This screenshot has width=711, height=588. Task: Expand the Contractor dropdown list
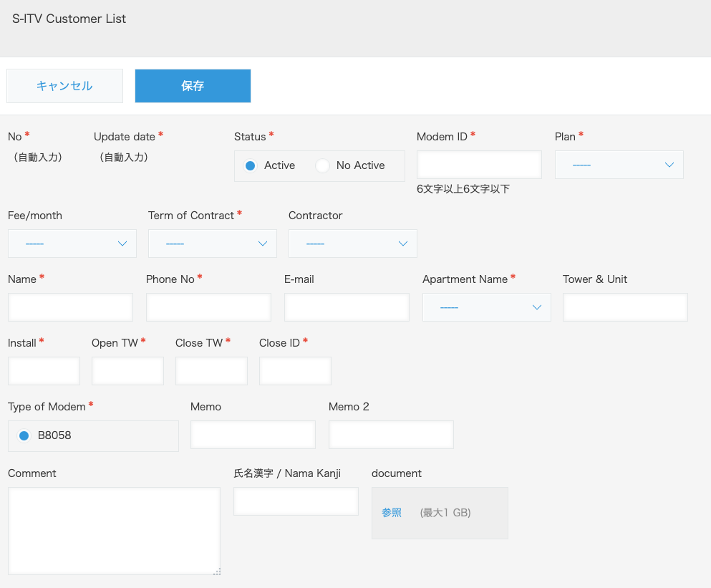[353, 244]
